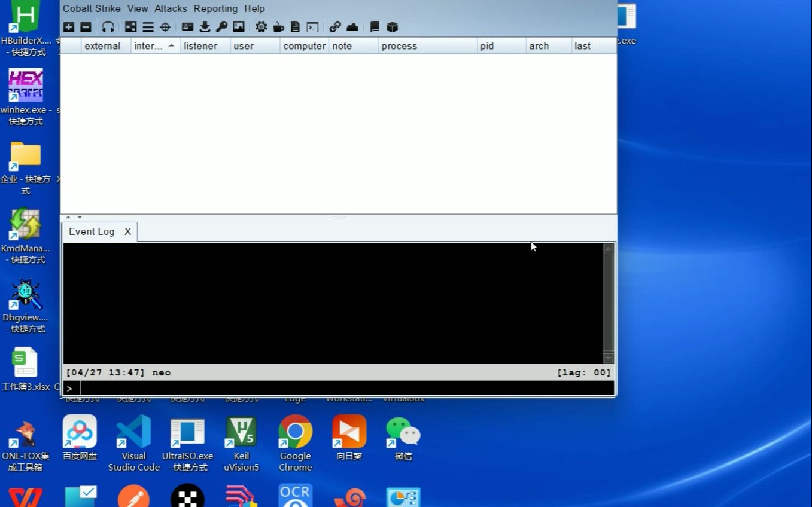Click the [04/27 13:47] neo status text
This screenshot has width=812, height=507.
tap(118, 372)
